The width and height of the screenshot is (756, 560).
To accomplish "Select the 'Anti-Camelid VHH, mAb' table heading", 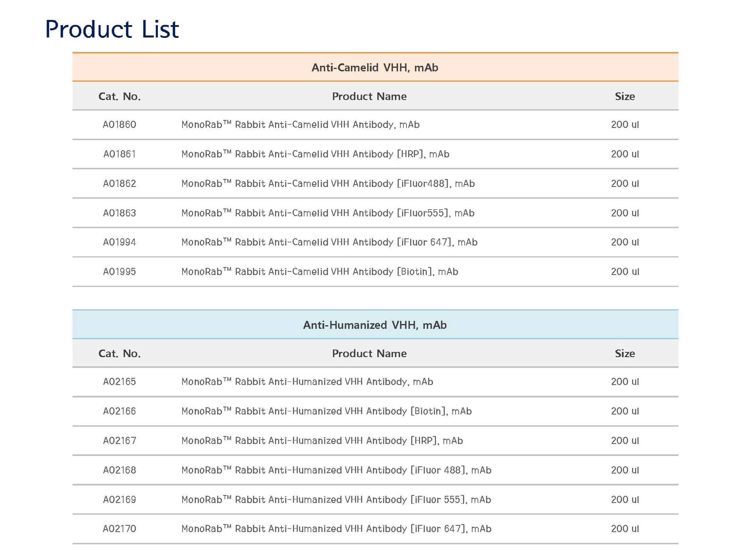I will pyautogui.click(x=375, y=67).
